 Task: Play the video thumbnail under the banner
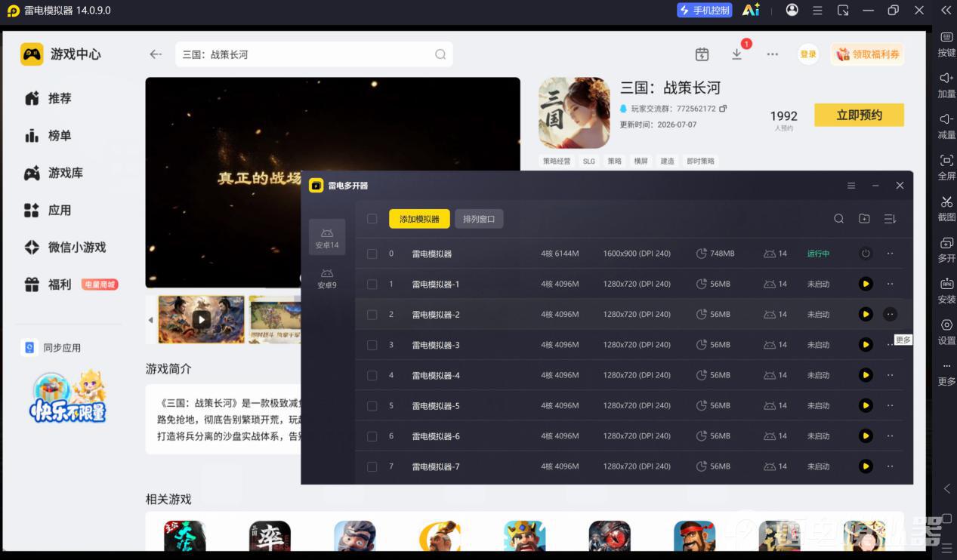pyautogui.click(x=201, y=319)
